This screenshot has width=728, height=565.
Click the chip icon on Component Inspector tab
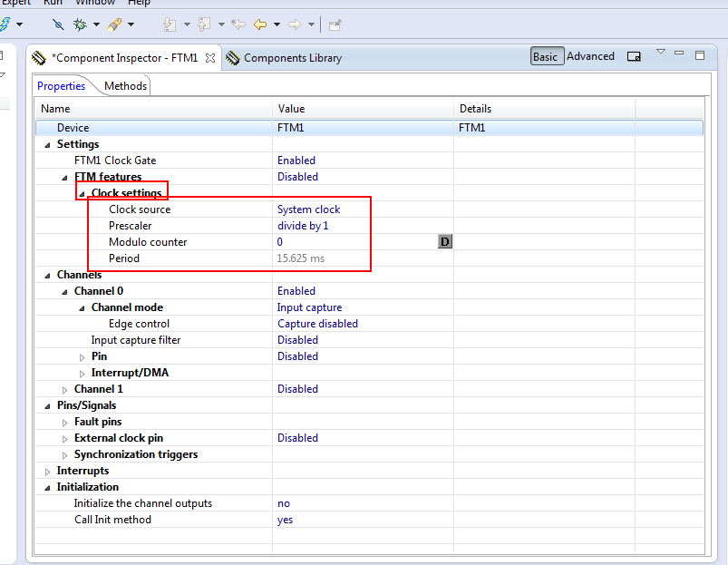coord(39,58)
